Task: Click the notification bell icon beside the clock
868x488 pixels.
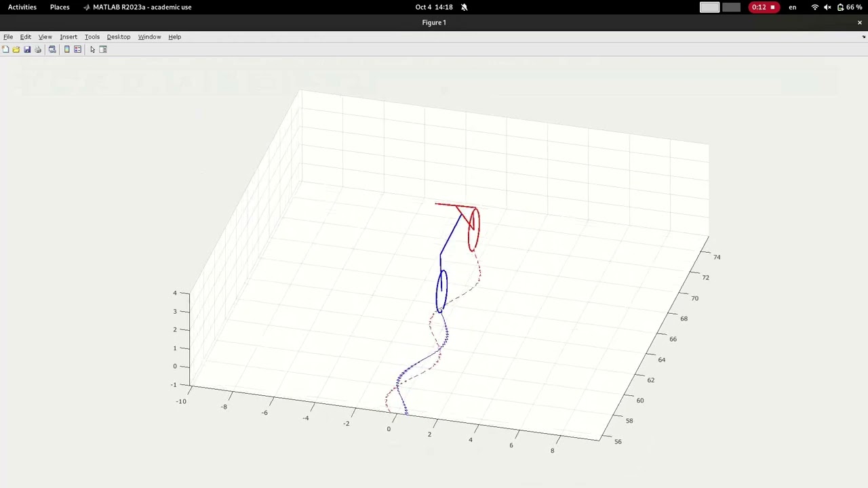Action: (x=464, y=7)
